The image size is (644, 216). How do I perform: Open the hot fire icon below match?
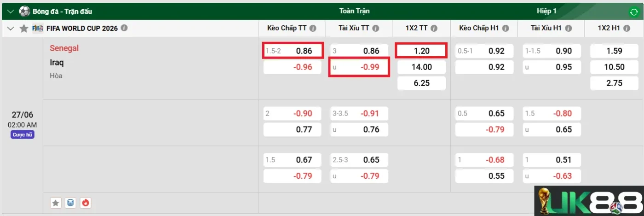(x=85, y=203)
